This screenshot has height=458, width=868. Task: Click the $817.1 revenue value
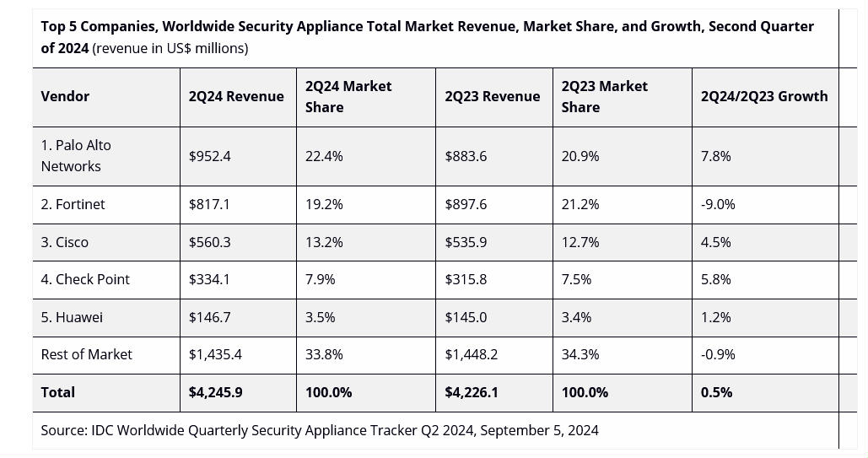pos(208,204)
